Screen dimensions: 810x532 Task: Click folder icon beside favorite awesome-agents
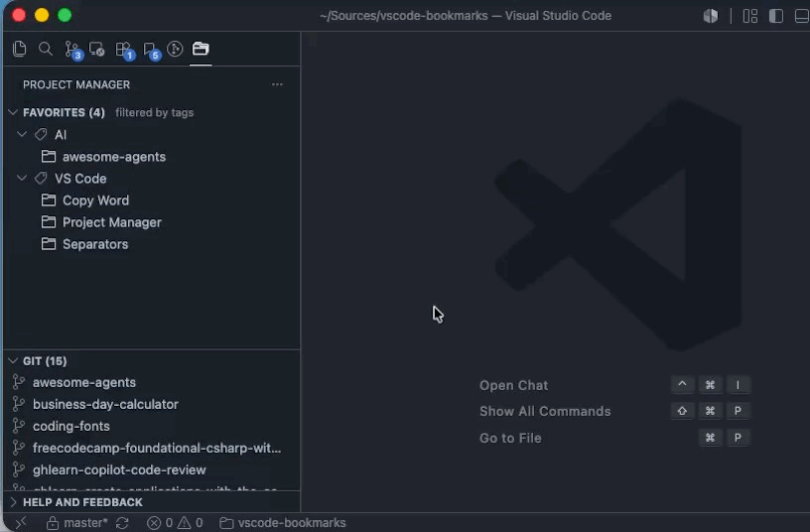click(x=49, y=156)
